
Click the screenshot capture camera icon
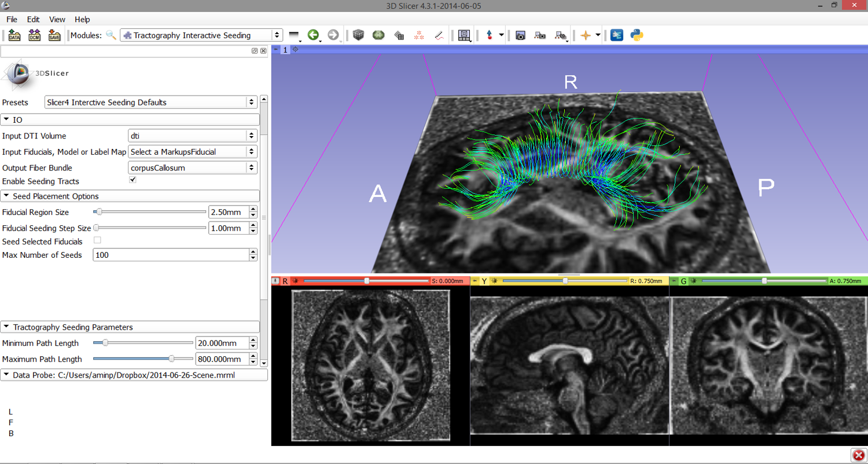click(x=520, y=35)
